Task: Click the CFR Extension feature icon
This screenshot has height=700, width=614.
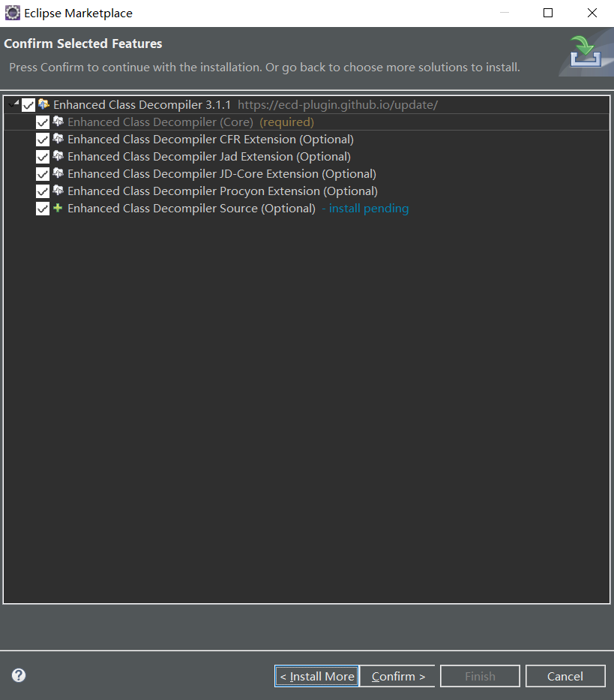Action: tap(58, 139)
